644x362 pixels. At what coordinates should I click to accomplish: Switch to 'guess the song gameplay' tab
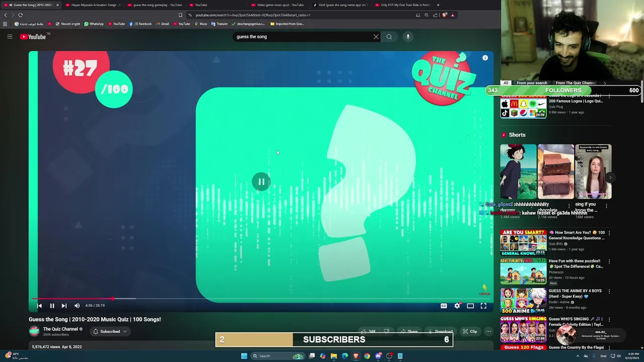(154, 5)
